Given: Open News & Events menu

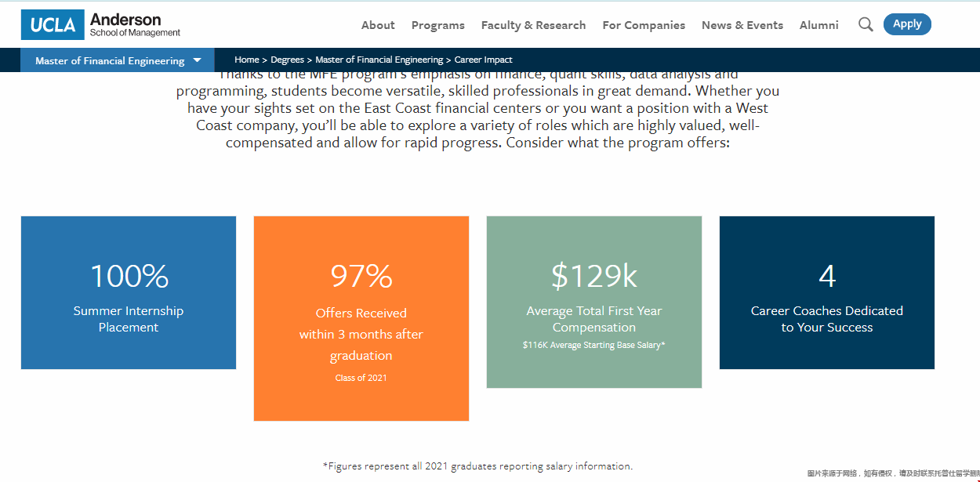Looking at the screenshot, I should 742,25.
